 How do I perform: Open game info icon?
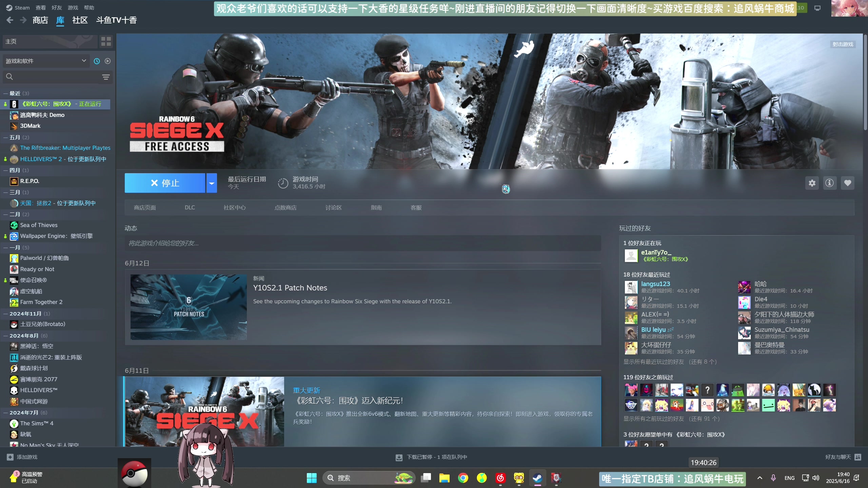coord(830,183)
